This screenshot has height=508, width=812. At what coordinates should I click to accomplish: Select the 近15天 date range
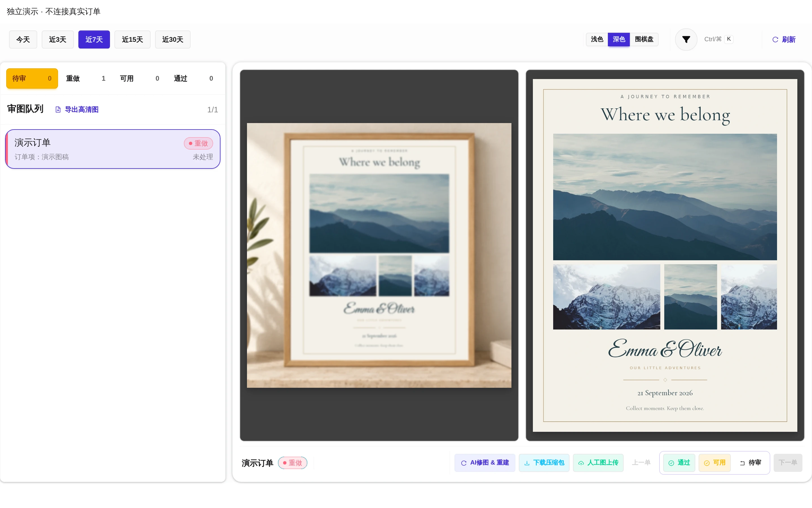tap(132, 39)
